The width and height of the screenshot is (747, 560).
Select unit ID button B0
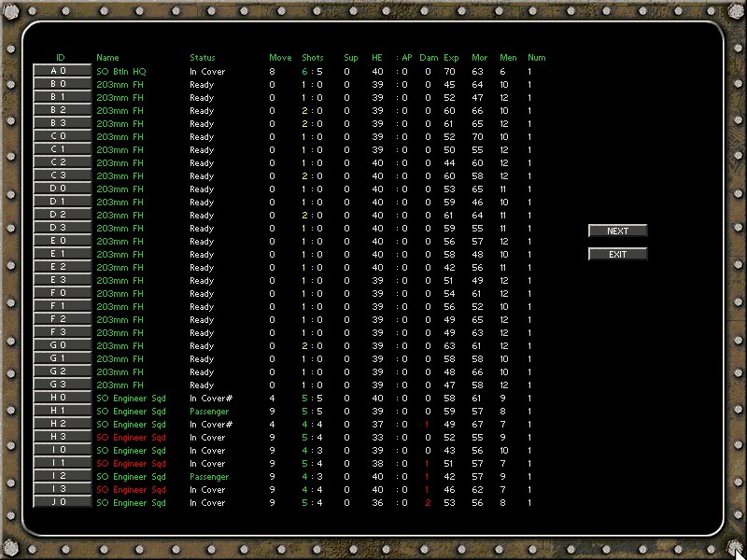[62, 84]
